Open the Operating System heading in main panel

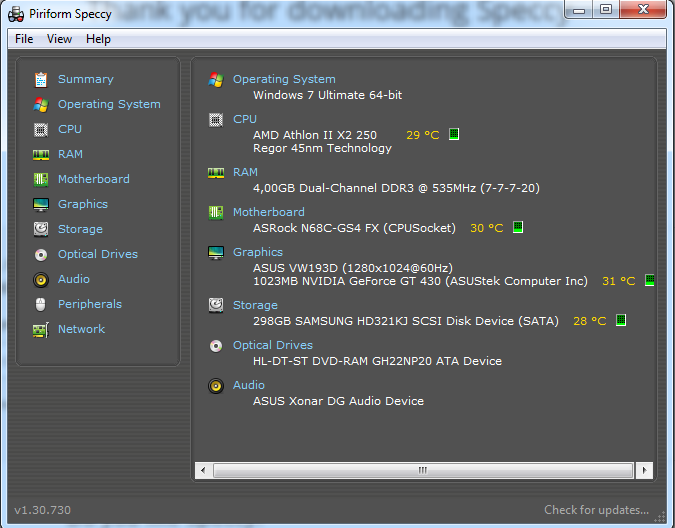(x=284, y=79)
